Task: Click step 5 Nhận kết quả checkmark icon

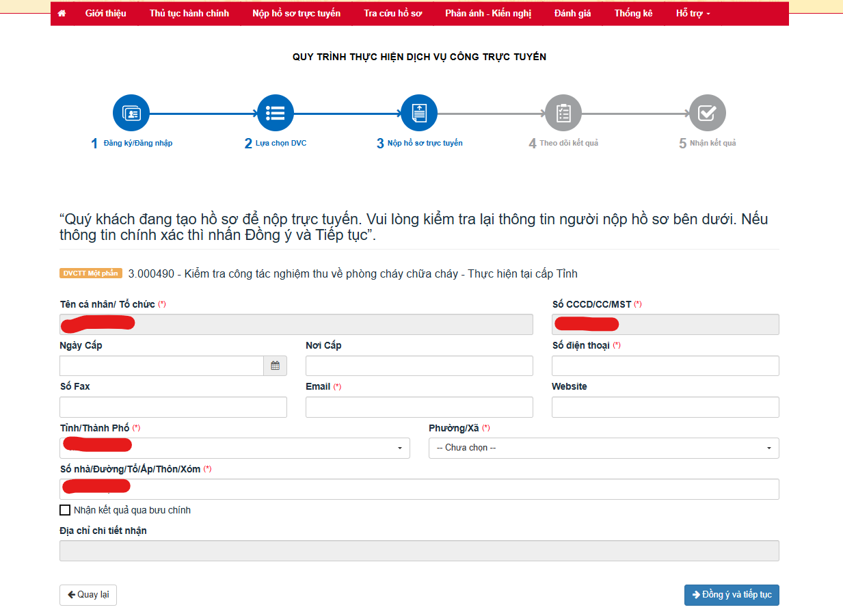Action: [707, 113]
